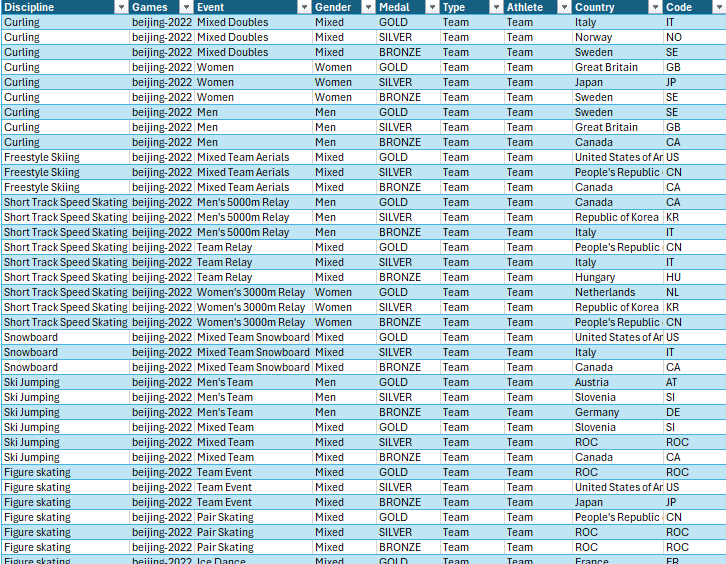Select Slovenia in Ski Jumping Mixed Team GOLD row
Viewport: 726px width, 564px height.
[x=618, y=427]
